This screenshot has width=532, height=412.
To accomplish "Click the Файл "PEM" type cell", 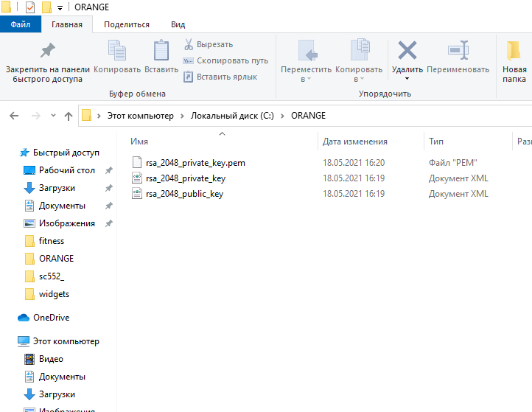I will coord(453,163).
